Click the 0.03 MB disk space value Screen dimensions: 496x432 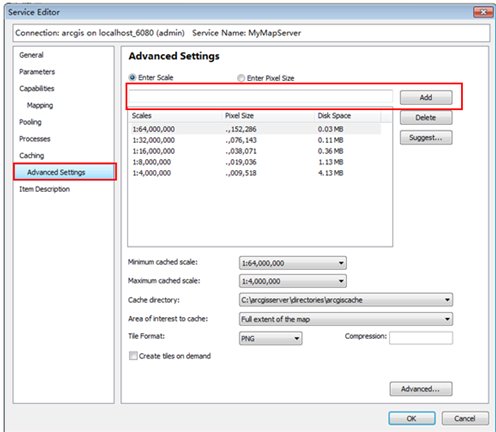(330, 129)
